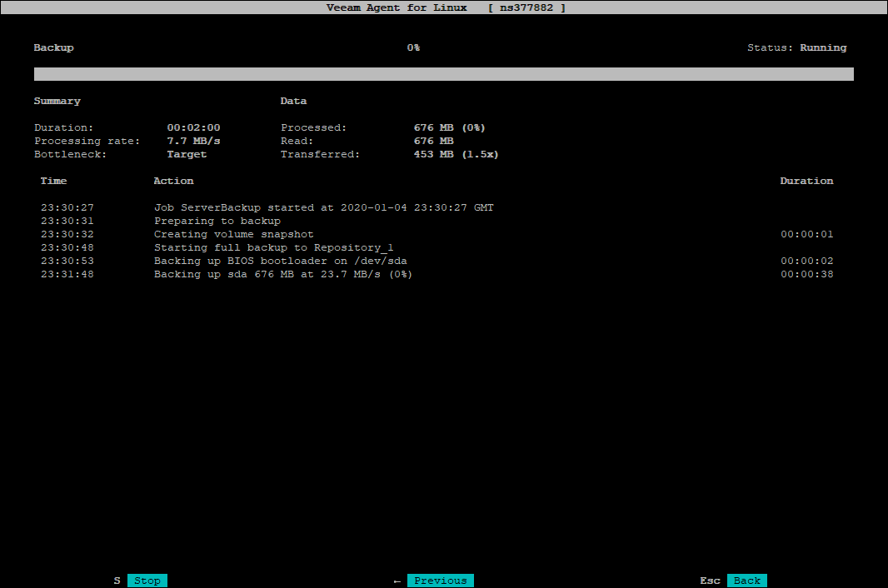Select the 'Job ServerBackup started' log row
Screen dimensions: 888x588
pos(437,208)
